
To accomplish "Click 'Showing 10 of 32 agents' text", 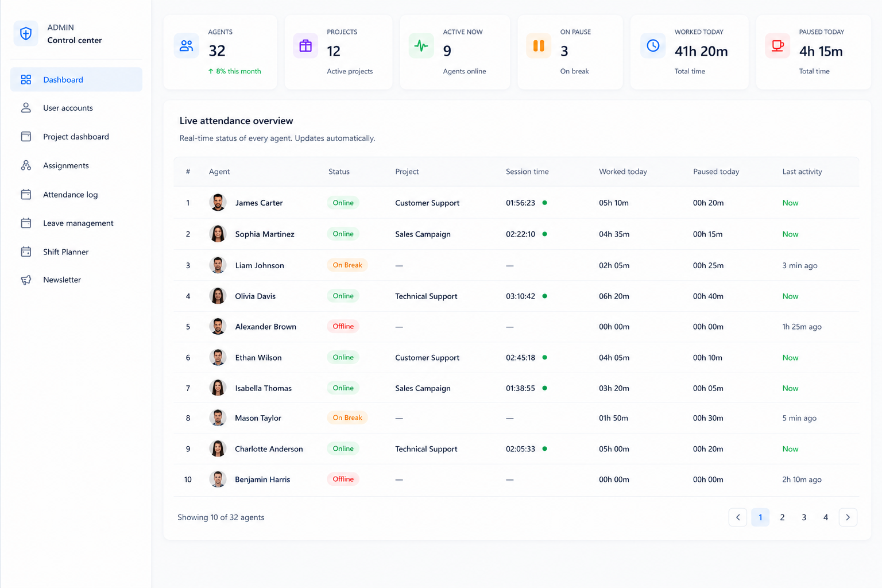I will [221, 517].
